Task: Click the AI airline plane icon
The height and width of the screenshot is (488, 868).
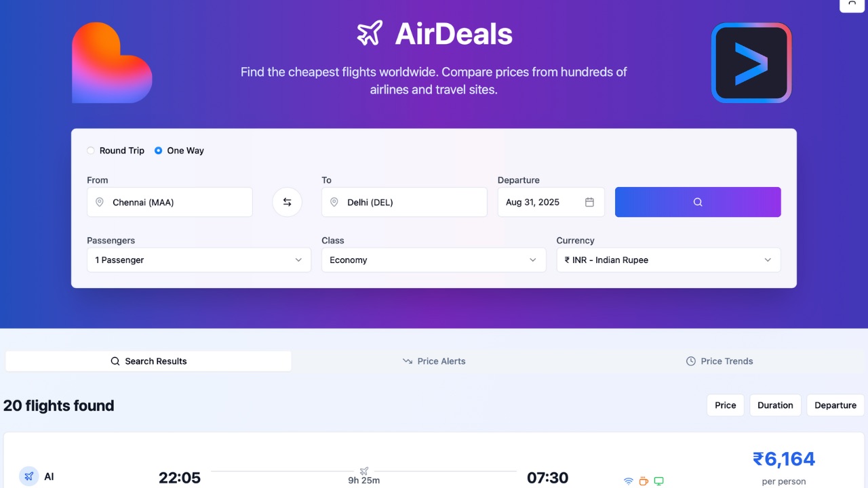Action: [x=28, y=476]
